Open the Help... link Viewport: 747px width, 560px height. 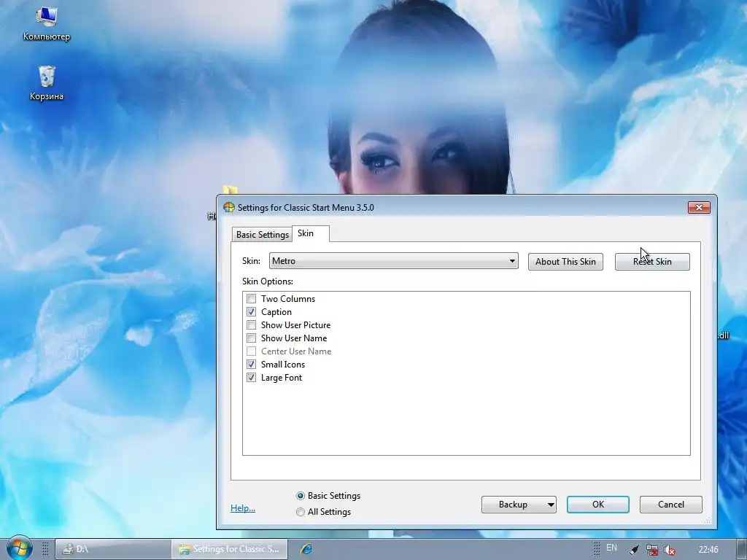pyautogui.click(x=242, y=508)
